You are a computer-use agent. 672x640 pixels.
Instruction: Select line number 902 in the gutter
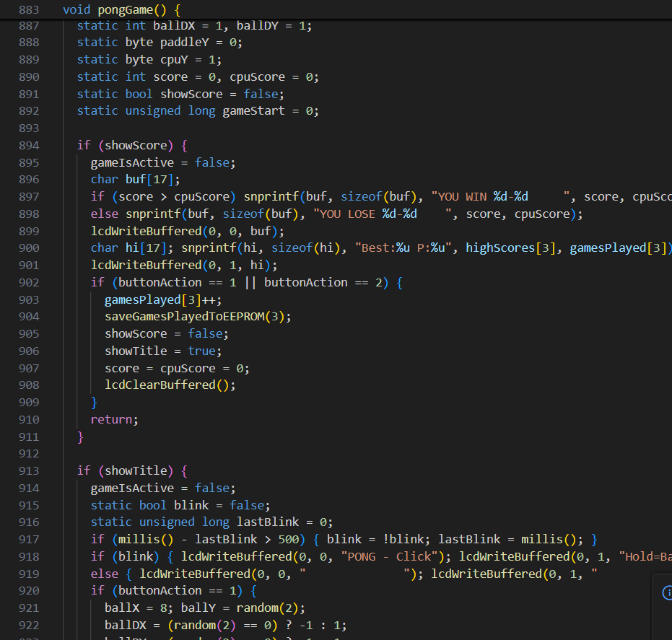[29, 282]
